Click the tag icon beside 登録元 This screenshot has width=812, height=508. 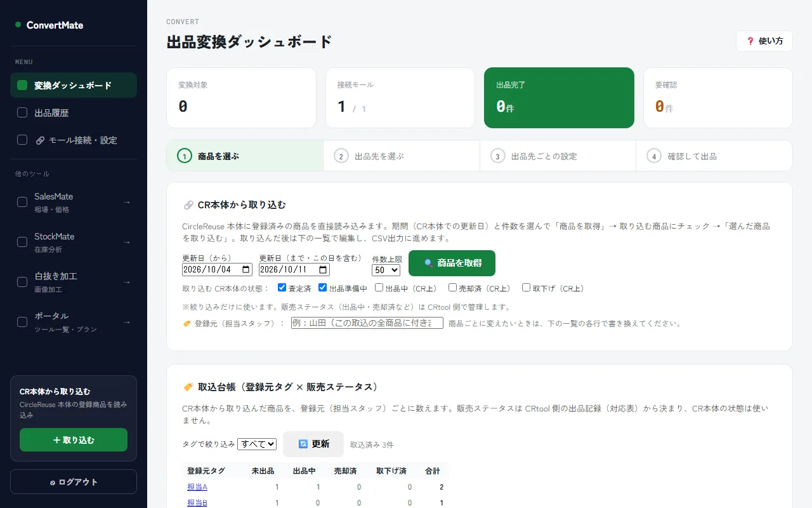point(187,323)
